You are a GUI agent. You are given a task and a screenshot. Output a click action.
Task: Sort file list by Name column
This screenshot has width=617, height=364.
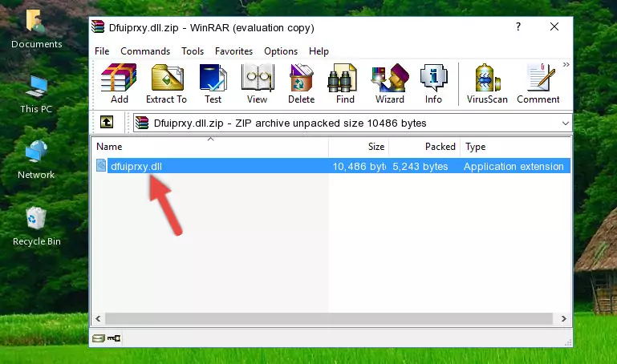pos(210,147)
